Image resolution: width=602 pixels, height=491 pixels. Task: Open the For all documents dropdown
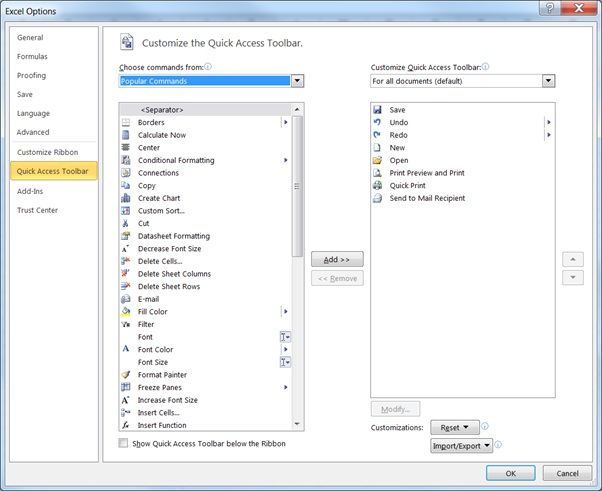[x=463, y=81]
